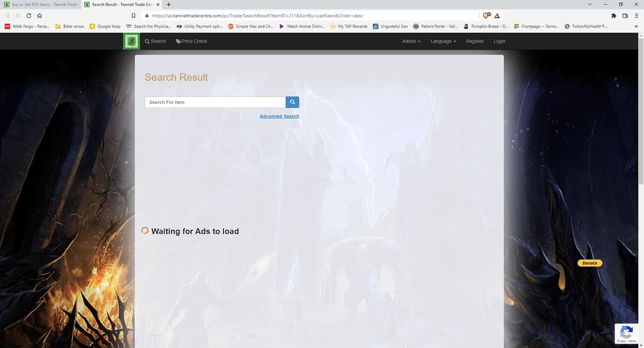Open the Search the Physician bookmark

click(148, 27)
